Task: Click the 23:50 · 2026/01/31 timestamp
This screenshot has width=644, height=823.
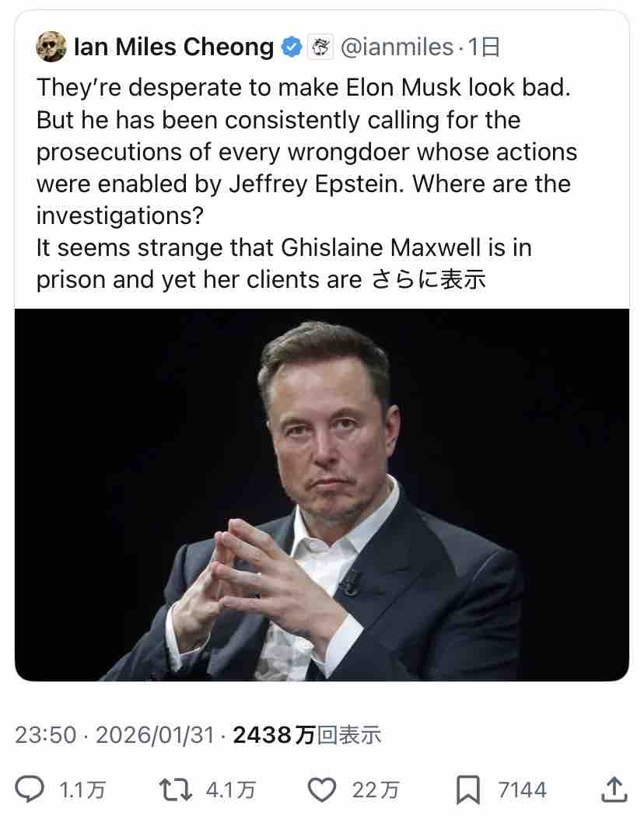Action: [114, 734]
